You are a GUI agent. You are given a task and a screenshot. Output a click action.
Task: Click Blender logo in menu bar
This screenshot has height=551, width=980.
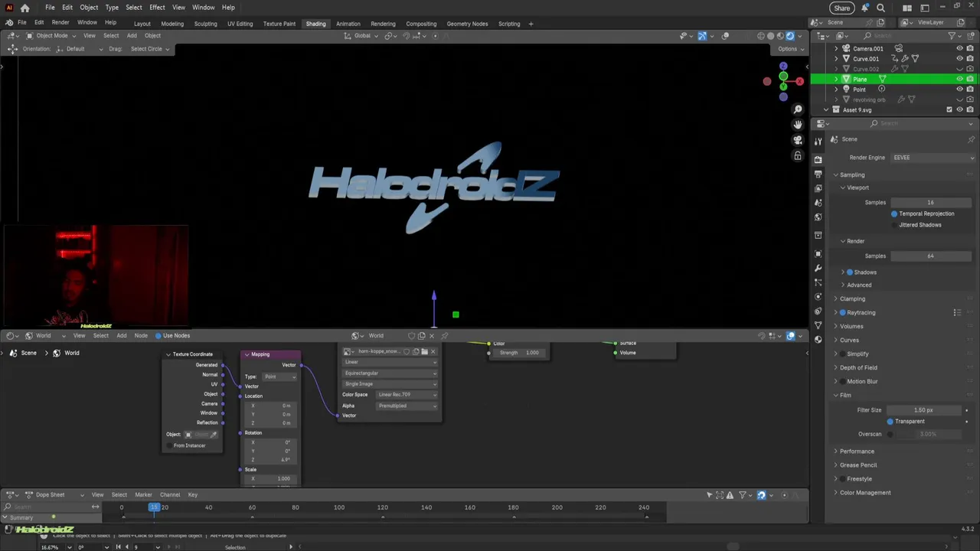point(9,23)
